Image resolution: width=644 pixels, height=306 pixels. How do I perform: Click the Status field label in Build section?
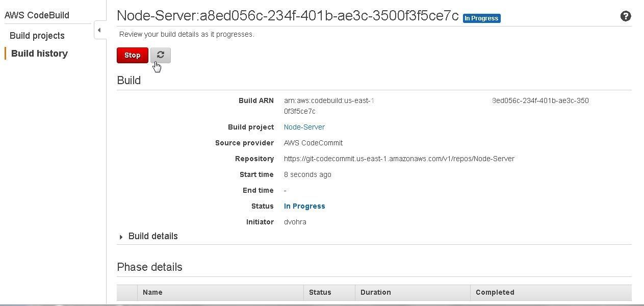pos(263,206)
